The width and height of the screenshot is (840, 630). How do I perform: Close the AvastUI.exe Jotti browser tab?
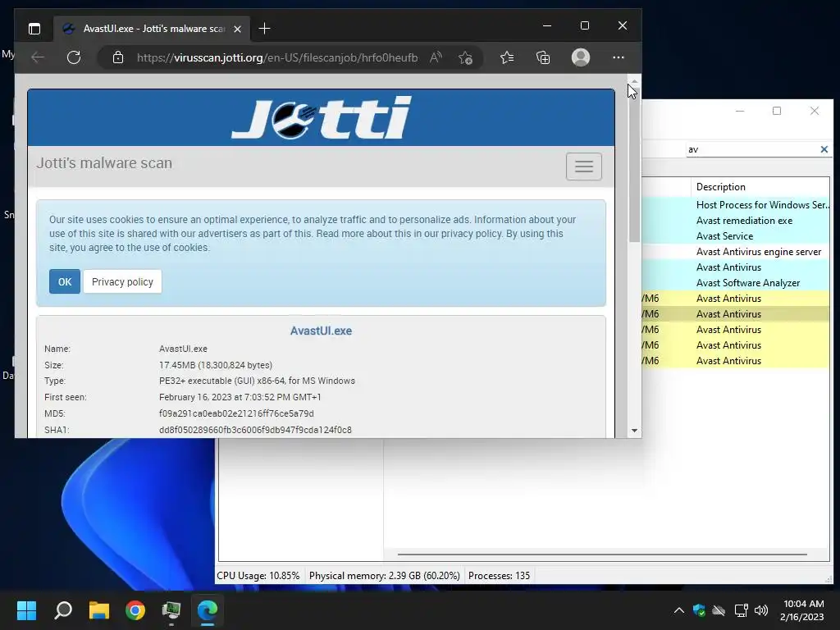(x=237, y=29)
